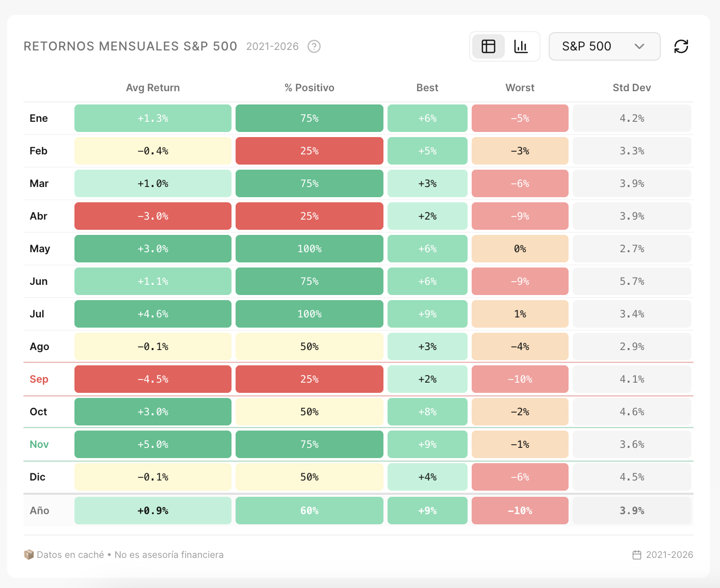Switch to table view icon
Screen dimensions: 720x588
[x=488, y=46]
